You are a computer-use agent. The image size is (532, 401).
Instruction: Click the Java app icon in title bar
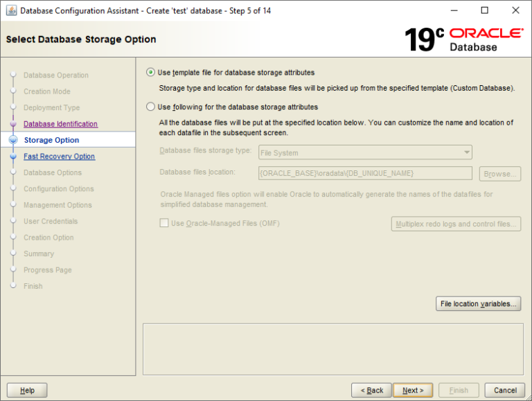point(12,10)
